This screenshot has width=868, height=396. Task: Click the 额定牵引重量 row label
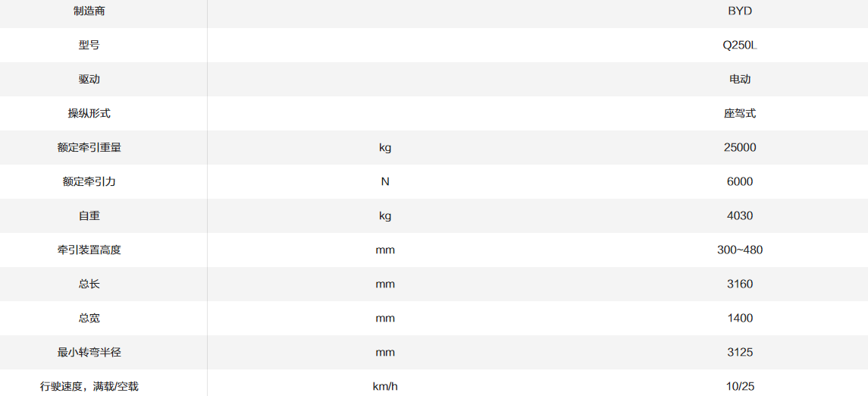(x=89, y=148)
